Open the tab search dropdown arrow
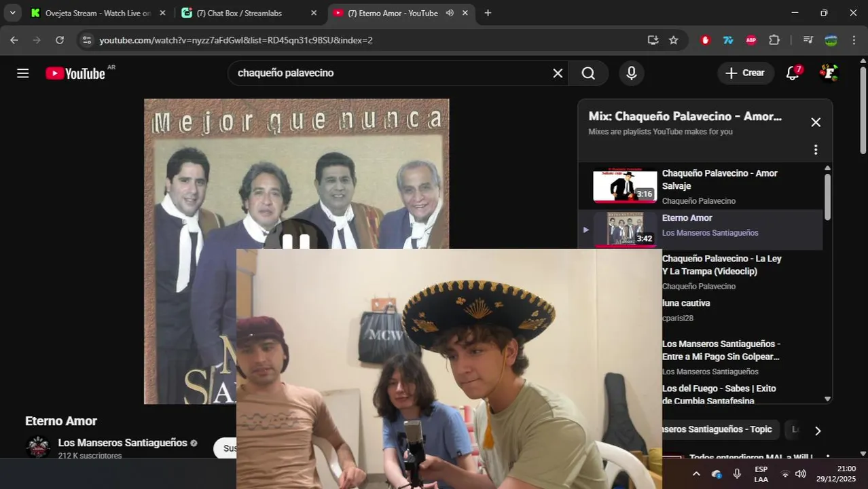 click(12, 13)
